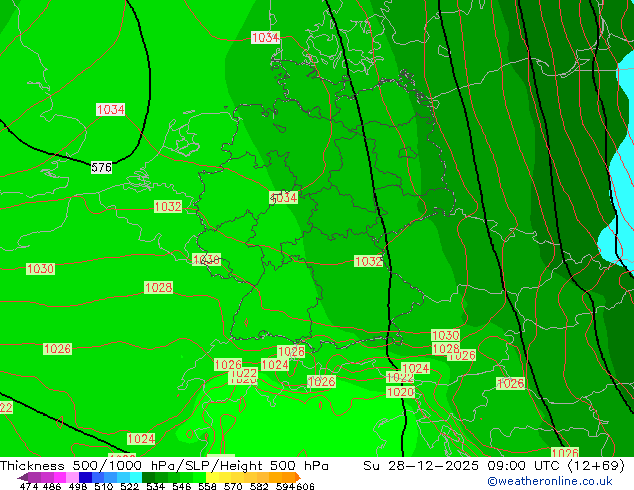Select the bright yellow legend swatch above 558

212,477
